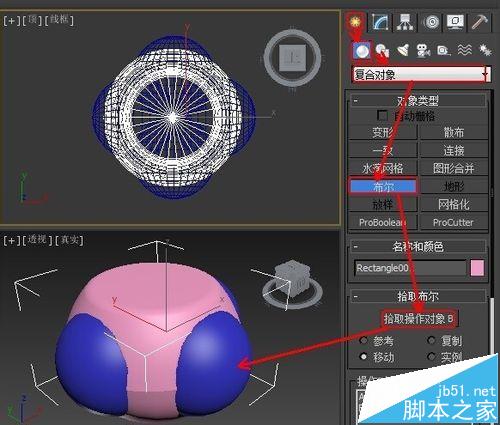Select the Helpers category icon

444,51
